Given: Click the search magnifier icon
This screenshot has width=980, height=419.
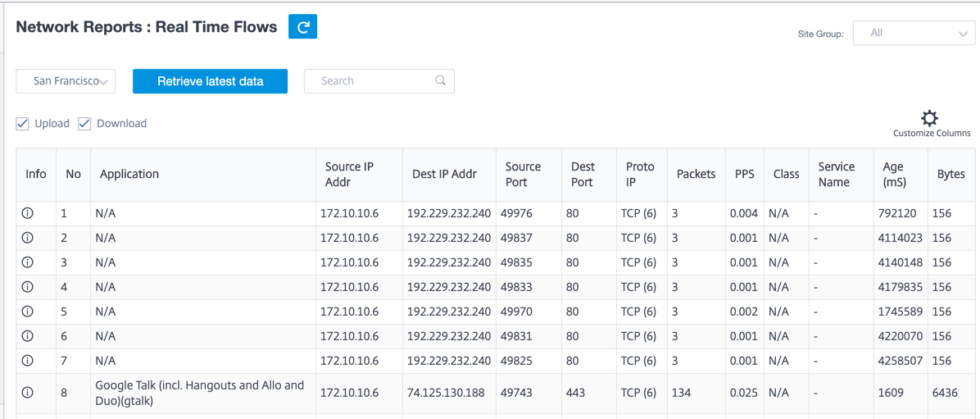Looking at the screenshot, I should [x=440, y=80].
